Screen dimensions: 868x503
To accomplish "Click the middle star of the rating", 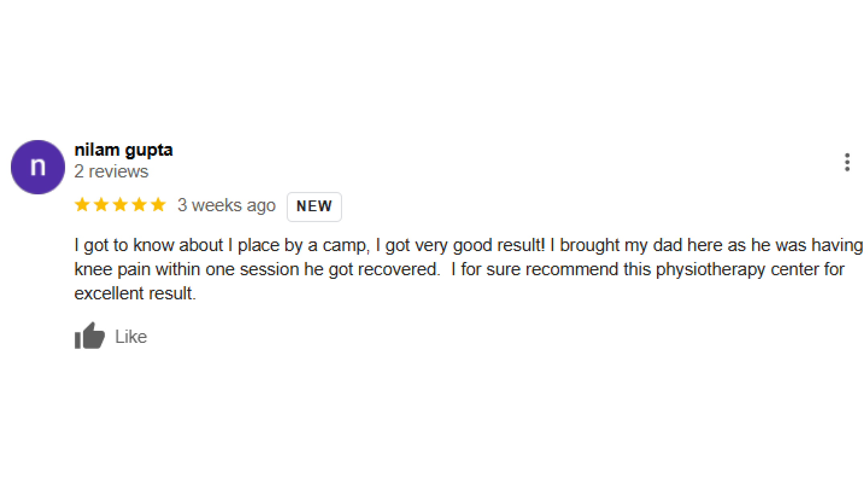I will tap(119, 205).
